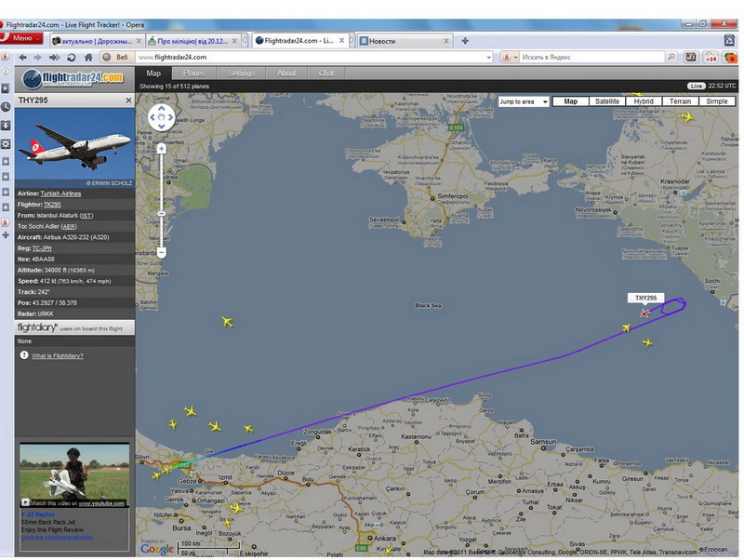Open the About tab
The width and height of the screenshot is (744, 560).
pos(286,73)
